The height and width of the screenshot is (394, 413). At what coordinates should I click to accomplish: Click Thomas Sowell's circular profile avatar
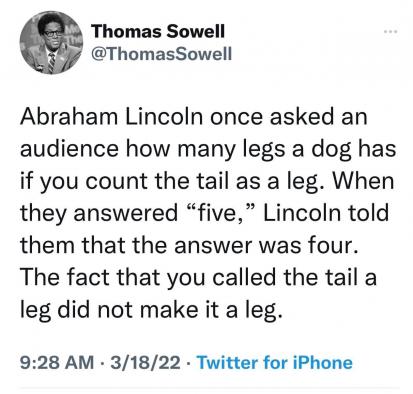[51, 43]
